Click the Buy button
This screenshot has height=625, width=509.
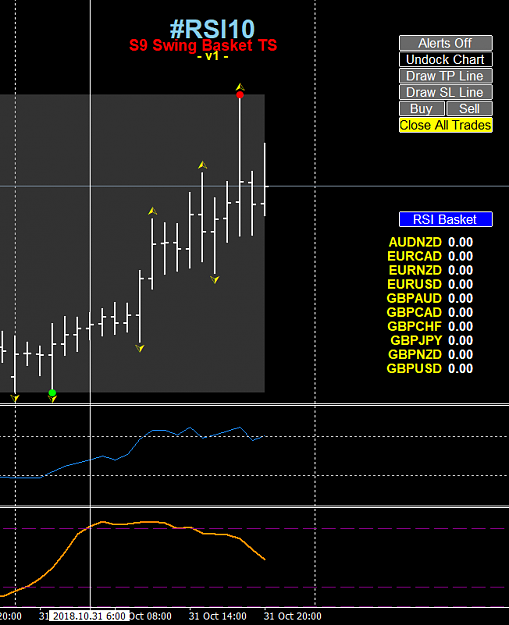pos(422,108)
